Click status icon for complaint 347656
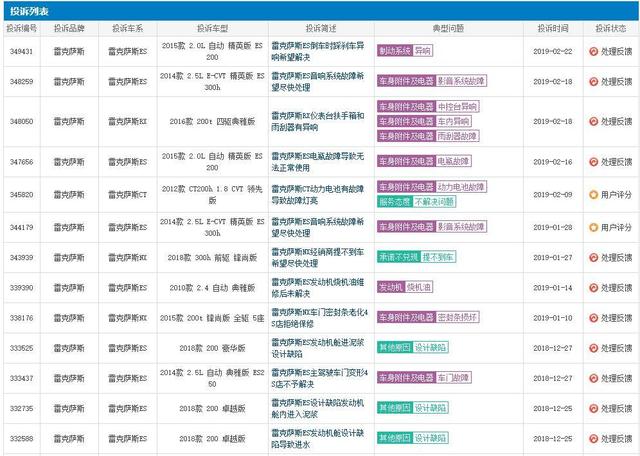640x456 pixels. coord(593,162)
